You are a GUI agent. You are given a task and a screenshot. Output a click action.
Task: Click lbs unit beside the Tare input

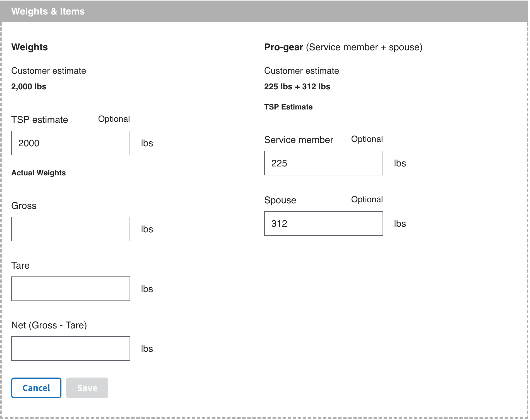pos(147,289)
